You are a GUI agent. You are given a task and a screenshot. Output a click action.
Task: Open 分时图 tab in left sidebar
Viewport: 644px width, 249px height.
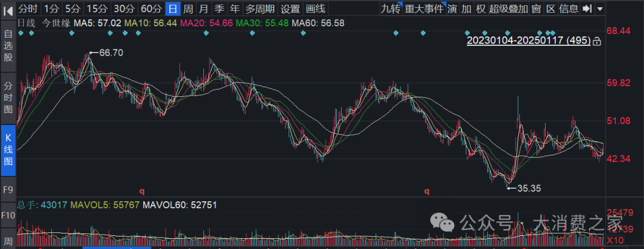point(8,97)
